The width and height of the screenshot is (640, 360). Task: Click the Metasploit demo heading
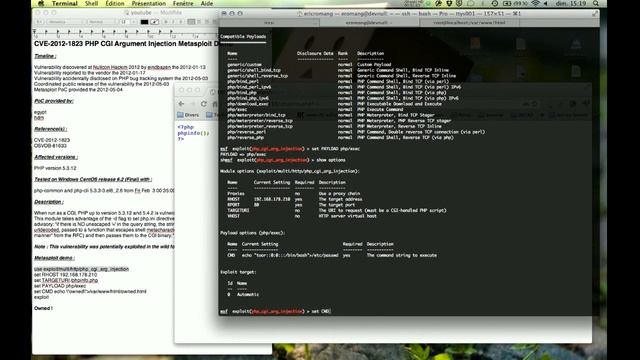click(x=54, y=258)
